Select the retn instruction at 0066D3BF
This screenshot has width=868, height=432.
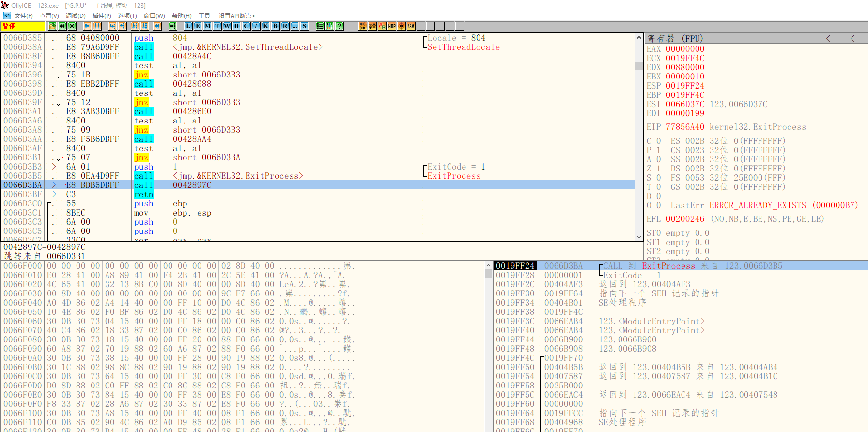coord(143,195)
